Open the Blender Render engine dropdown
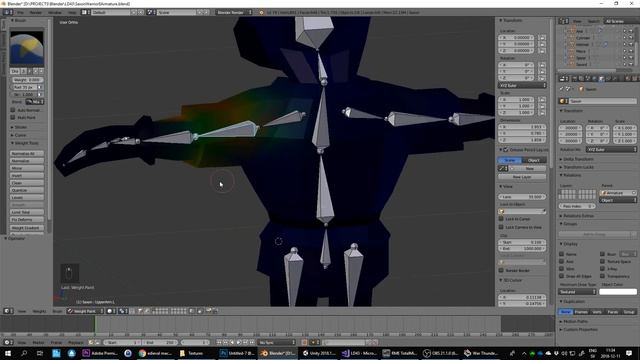The width and height of the screenshot is (640, 360). pos(234,13)
